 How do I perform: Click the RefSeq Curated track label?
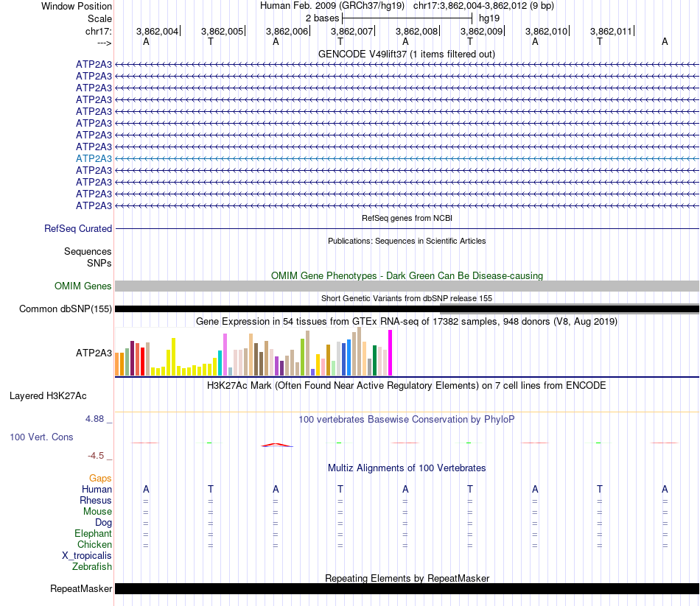pos(77,228)
